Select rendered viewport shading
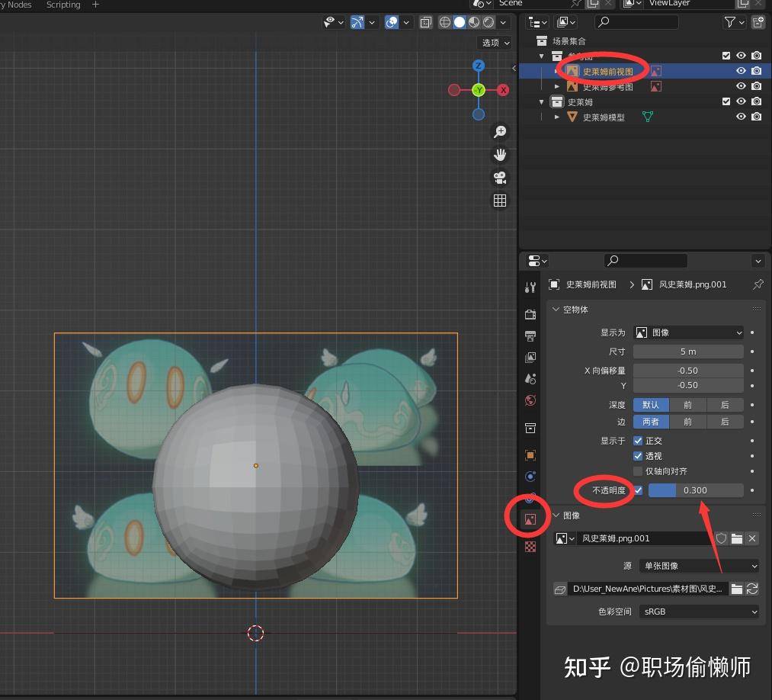Viewport: 772px width, 700px height. coord(489,22)
